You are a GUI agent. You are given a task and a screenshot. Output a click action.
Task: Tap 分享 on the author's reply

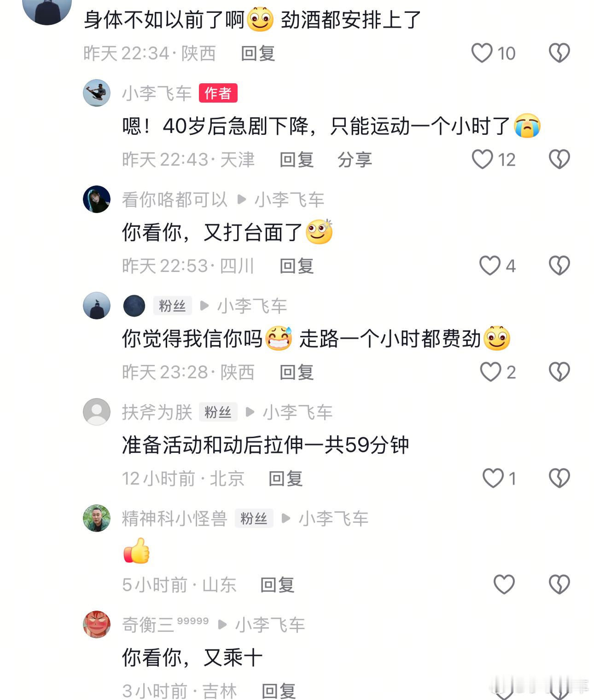coord(355,160)
